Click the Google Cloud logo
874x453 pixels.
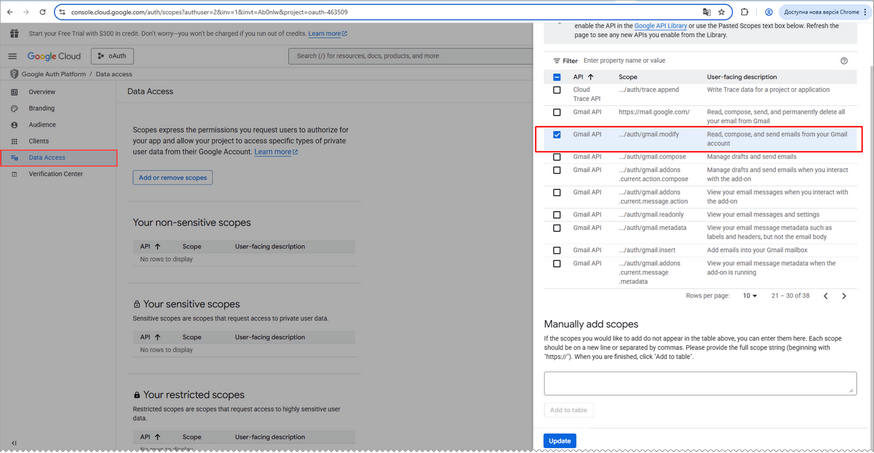54,56
